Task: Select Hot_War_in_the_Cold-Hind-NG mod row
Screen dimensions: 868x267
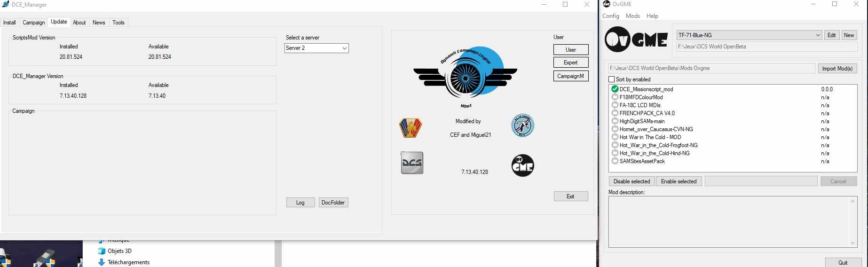Action: point(733,153)
